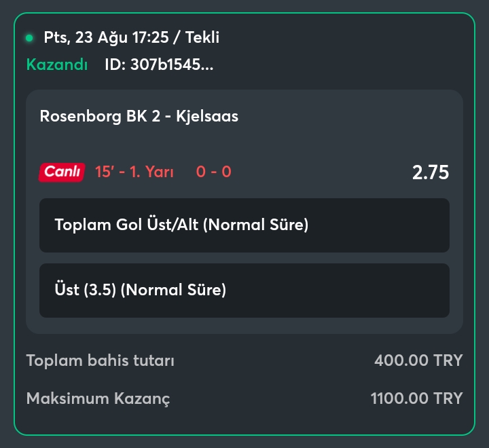Click the inner match details card
The height and width of the screenshot is (448, 489).
244,212
